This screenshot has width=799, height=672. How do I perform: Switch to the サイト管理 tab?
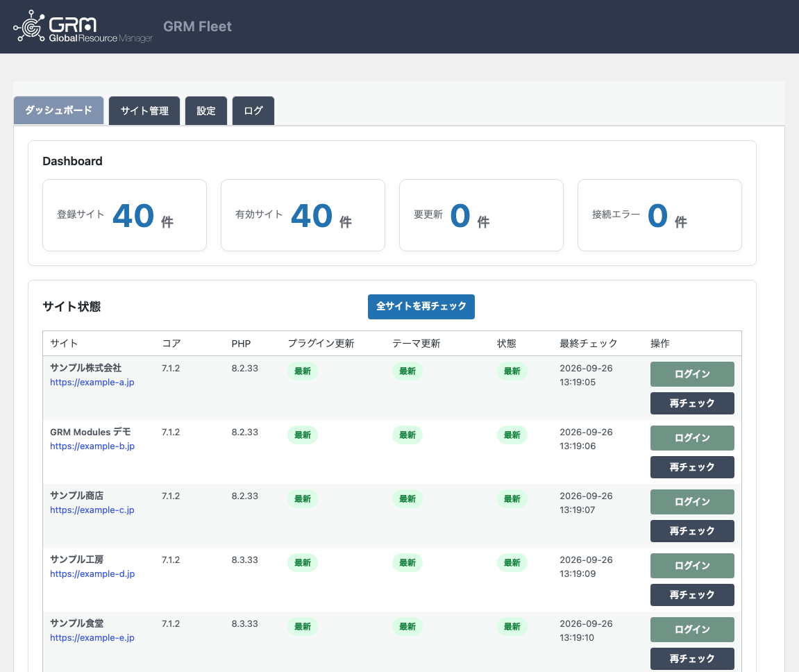click(x=144, y=110)
